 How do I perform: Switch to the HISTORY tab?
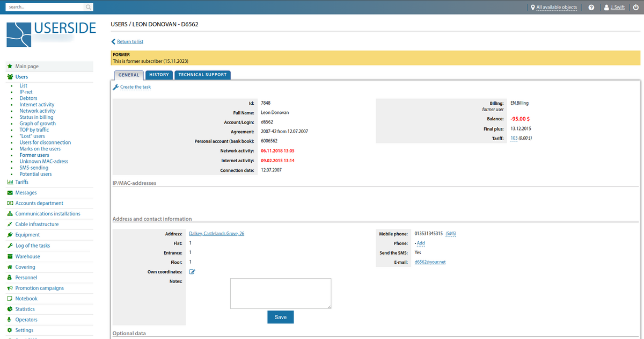(159, 75)
